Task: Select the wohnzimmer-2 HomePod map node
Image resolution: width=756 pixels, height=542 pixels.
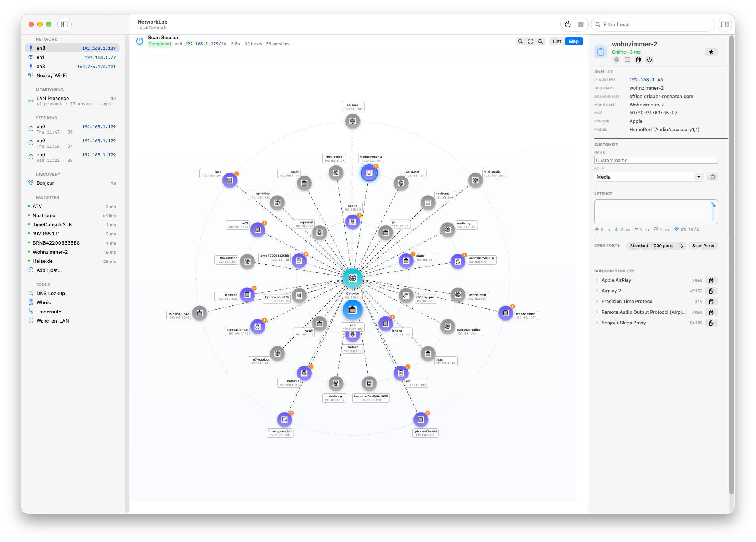Action: 369,173
